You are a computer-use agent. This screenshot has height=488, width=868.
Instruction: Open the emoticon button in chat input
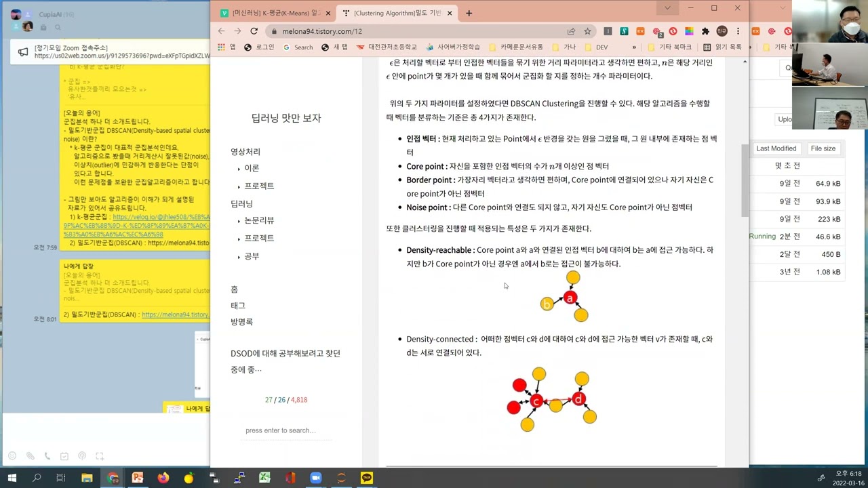coord(12,456)
